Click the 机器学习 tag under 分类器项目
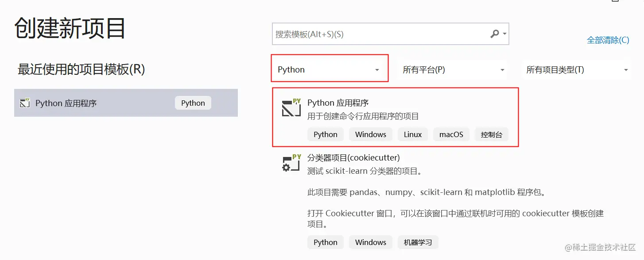The height and width of the screenshot is (260, 644). (418, 242)
